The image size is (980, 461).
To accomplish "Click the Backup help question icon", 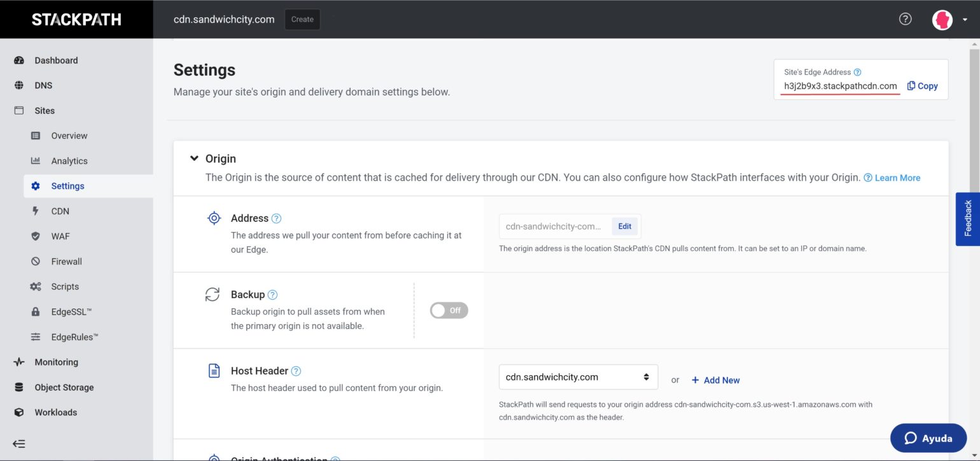I will coord(272,294).
